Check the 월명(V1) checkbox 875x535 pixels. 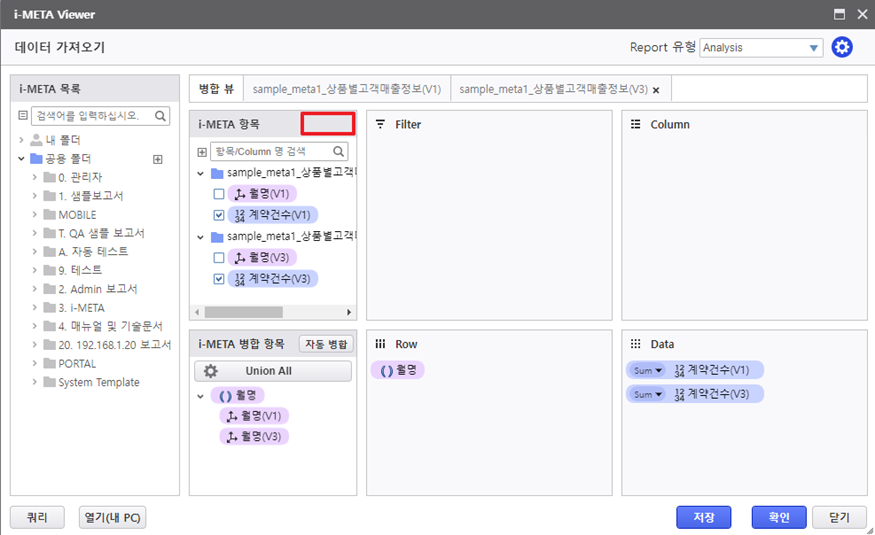[219, 194]
